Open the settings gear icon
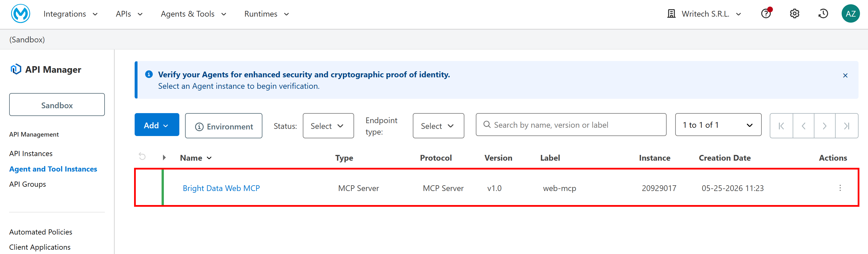 click(795, 14)
